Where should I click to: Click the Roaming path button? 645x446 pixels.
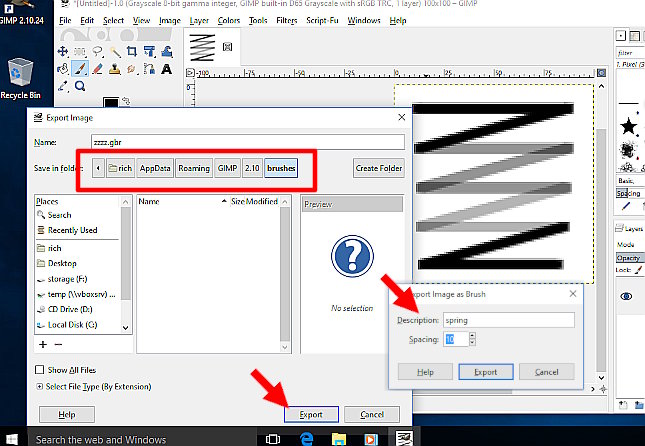pos(194,168)
